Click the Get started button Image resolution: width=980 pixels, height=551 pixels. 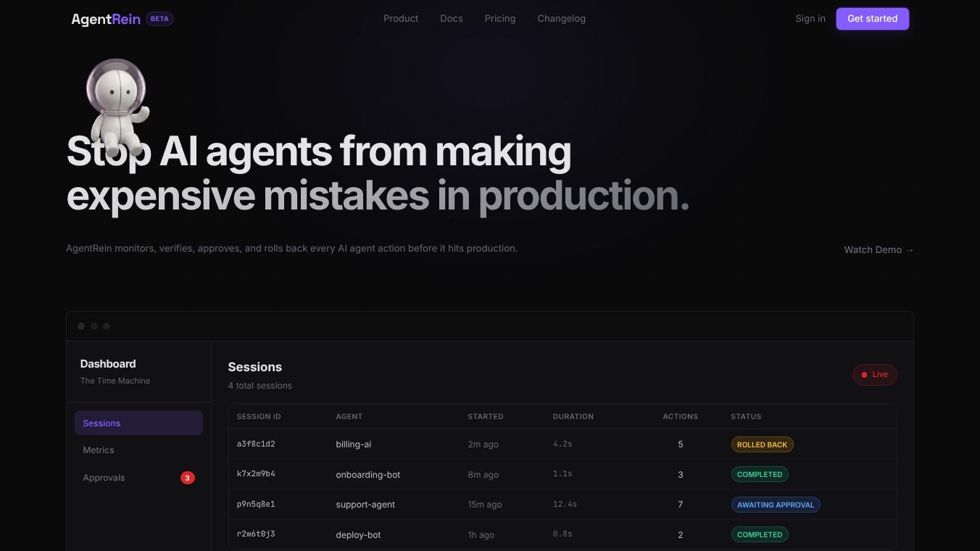point(872,19)
